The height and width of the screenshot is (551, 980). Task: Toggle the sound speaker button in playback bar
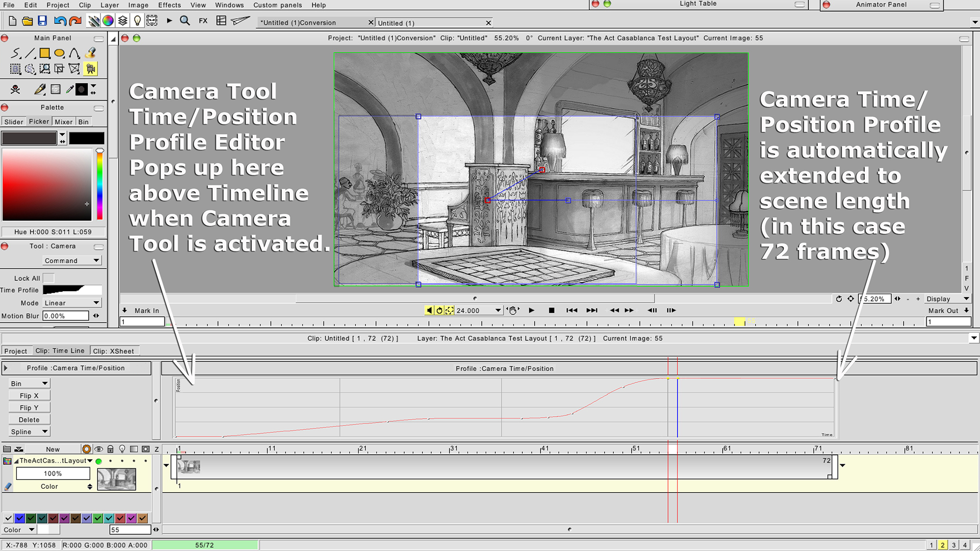coord(429,310)
